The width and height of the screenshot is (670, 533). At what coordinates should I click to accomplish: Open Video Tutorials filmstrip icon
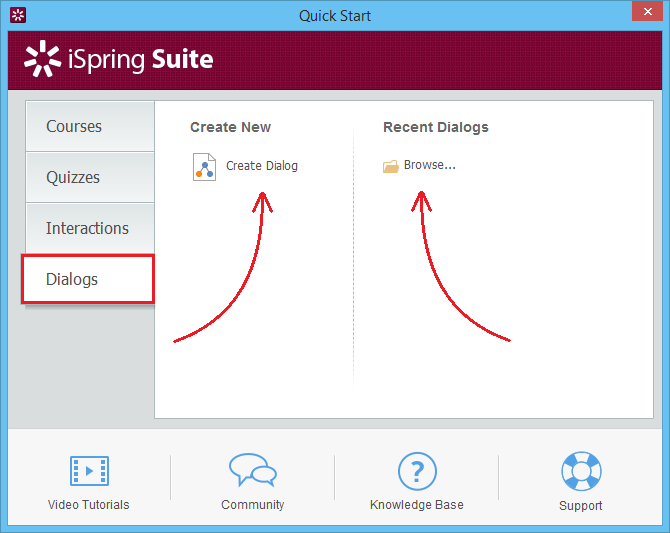(89, 471)
